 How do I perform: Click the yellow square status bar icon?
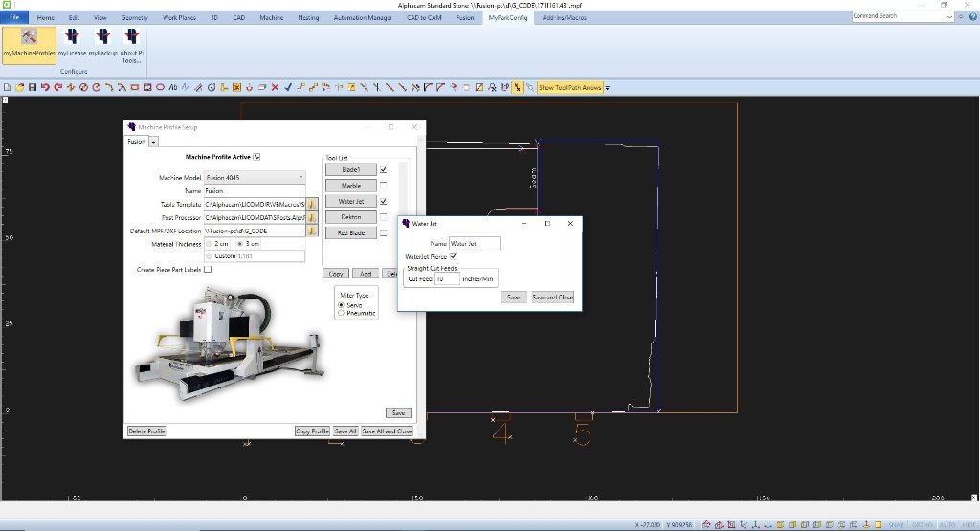coord(879,524)
